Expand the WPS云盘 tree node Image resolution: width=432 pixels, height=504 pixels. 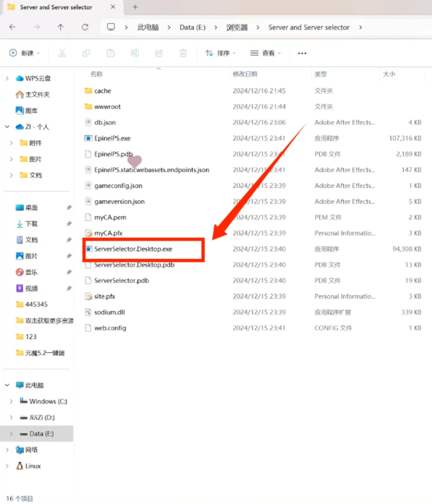click(7, 78)
